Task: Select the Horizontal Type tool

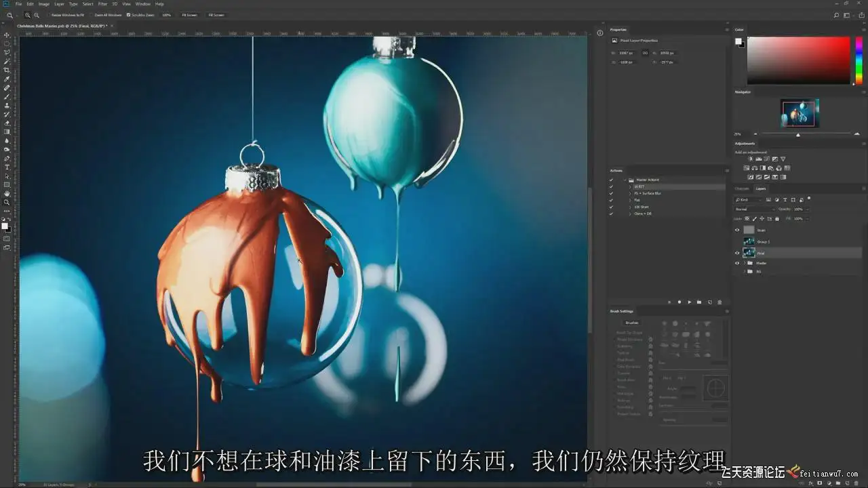Action: click(x=7, y=167)
